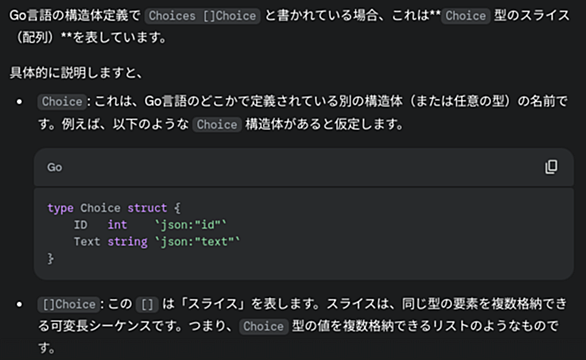Image resolution: width=586 pixels, height=360 pixels.
Task: Click the 'string' type in the Text field line
Action: tap(127, 242)
